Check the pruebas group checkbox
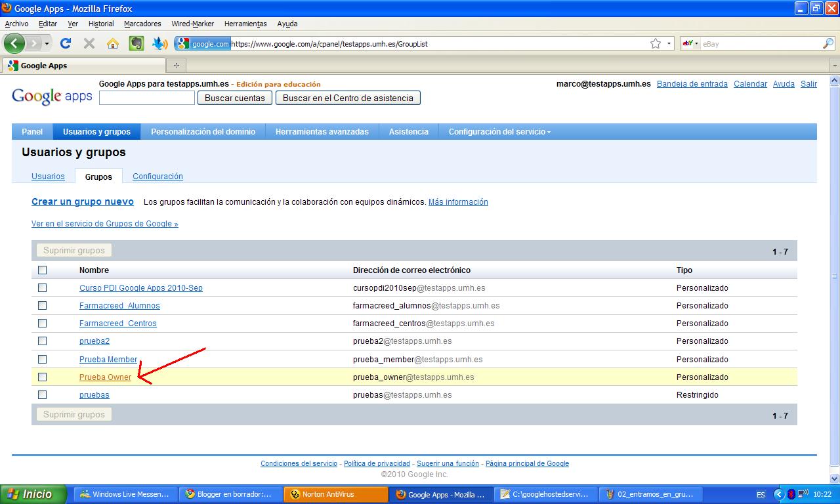The width and height of the screenshot is (840, 504). [43, 394]
